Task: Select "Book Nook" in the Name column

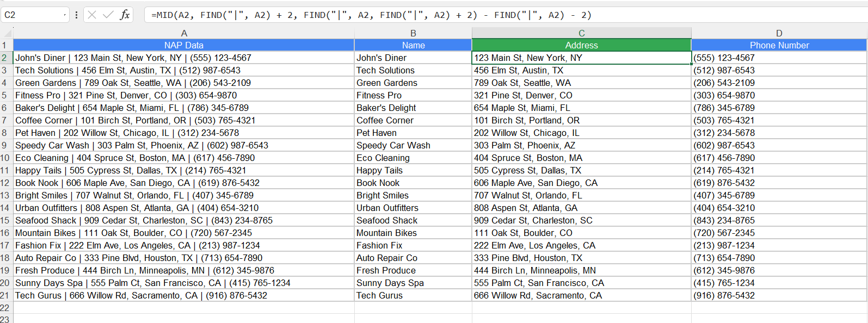Action: (413, 183)
